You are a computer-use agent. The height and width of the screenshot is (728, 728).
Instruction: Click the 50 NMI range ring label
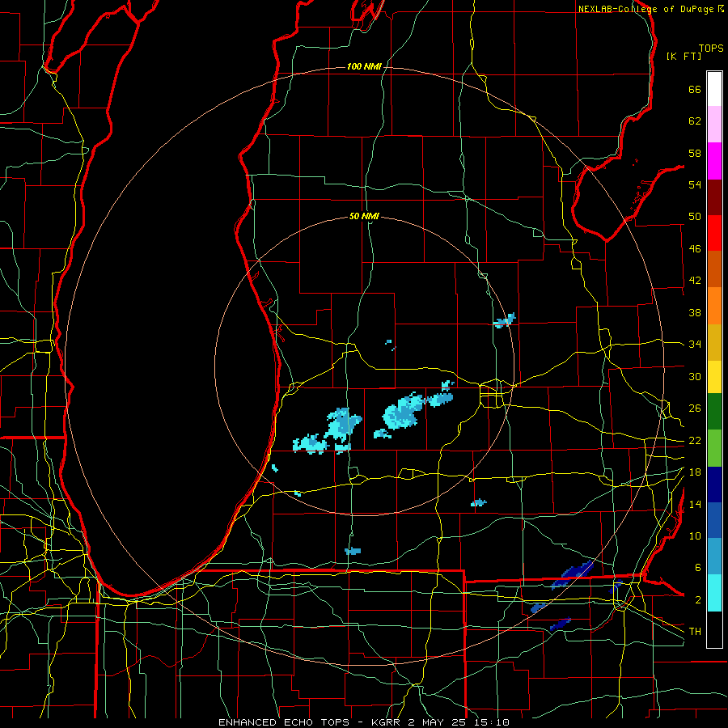(364, 216)
